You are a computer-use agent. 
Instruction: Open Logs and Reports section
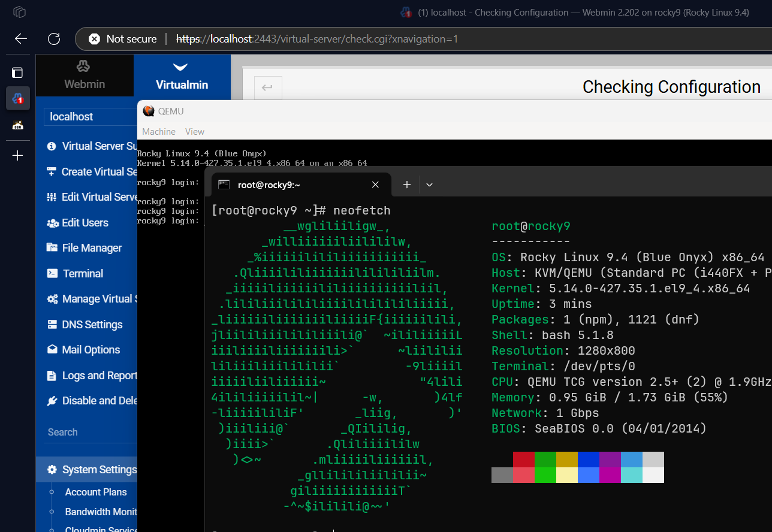95,375
